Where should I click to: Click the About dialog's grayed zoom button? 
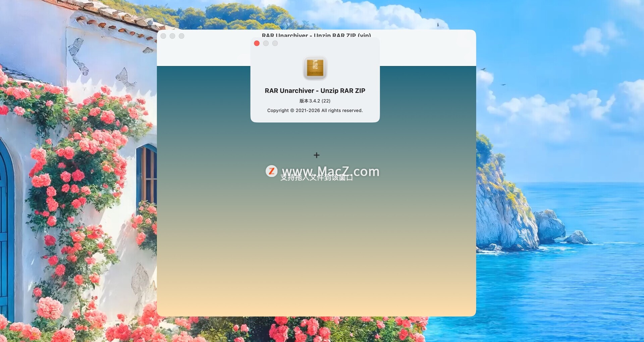click(275, 43)
